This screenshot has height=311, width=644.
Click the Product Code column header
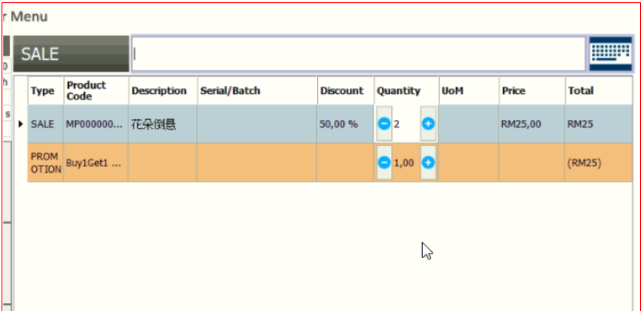pos(96,90)
